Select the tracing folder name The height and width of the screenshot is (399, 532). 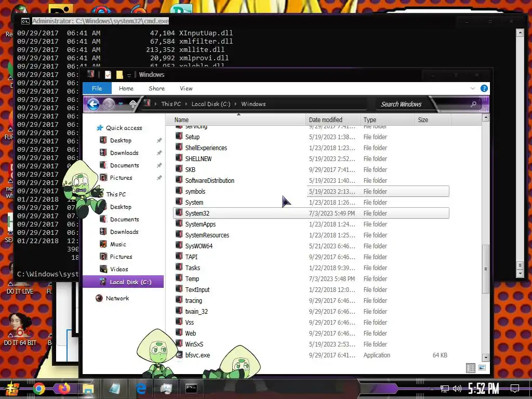coord(193,301)
